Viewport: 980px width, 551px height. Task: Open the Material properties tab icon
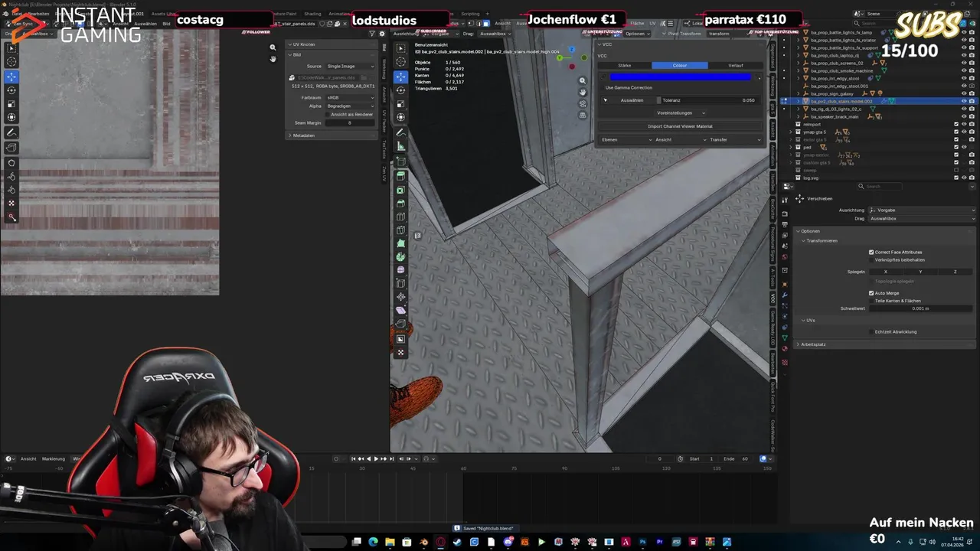(785, 349)
